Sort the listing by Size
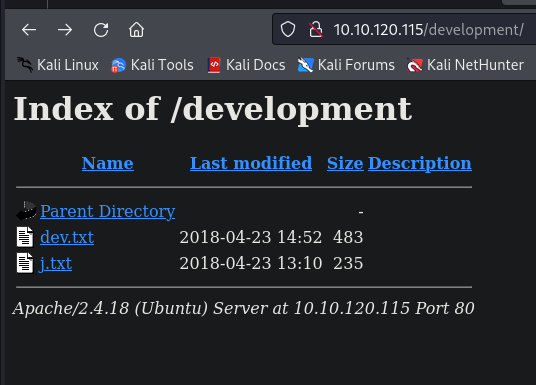536x385 pixels. (345, 163)
